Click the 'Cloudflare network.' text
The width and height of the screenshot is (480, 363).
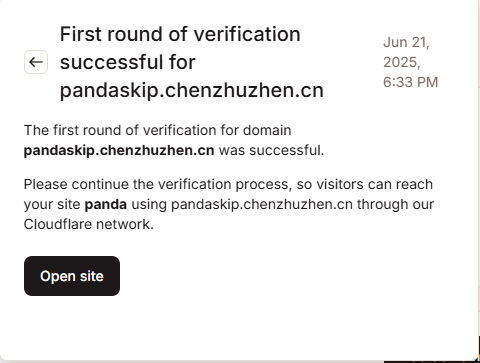click(89, 224)
